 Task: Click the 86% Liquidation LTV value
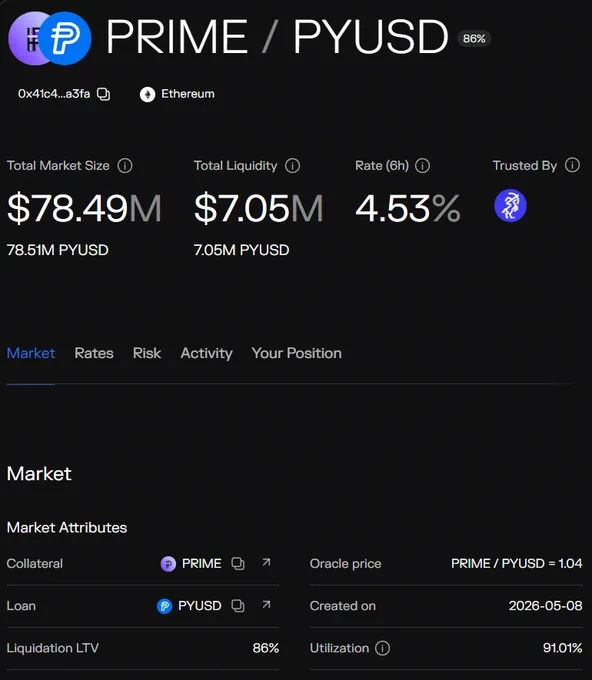[x=266, y=648]
